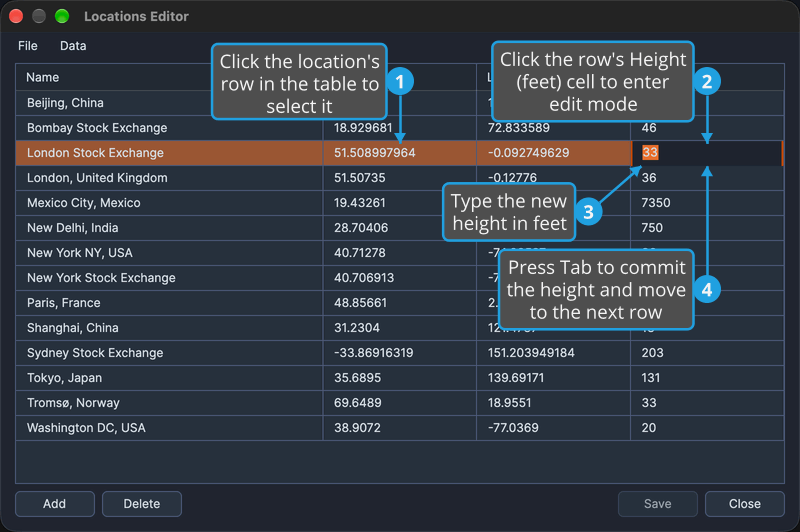Click latitude cell 48.85661
This screenshot has width=800, height=532.
[399, 302]
